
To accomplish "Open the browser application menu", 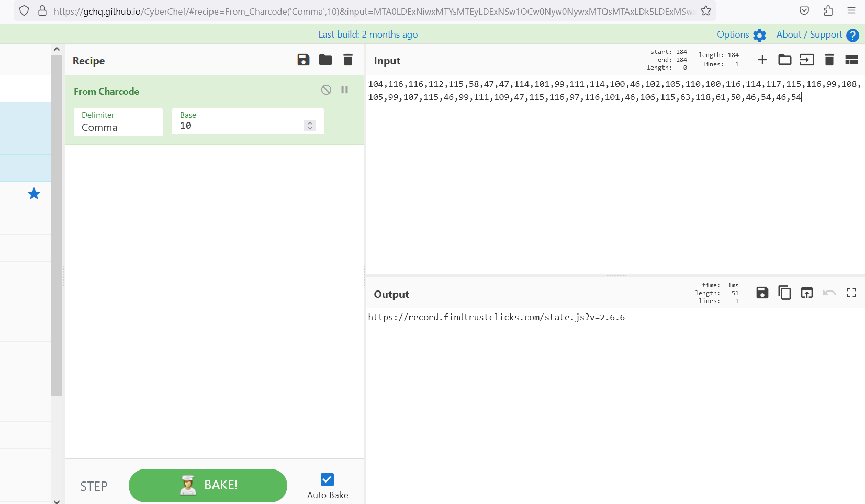I will click(851, 10).
